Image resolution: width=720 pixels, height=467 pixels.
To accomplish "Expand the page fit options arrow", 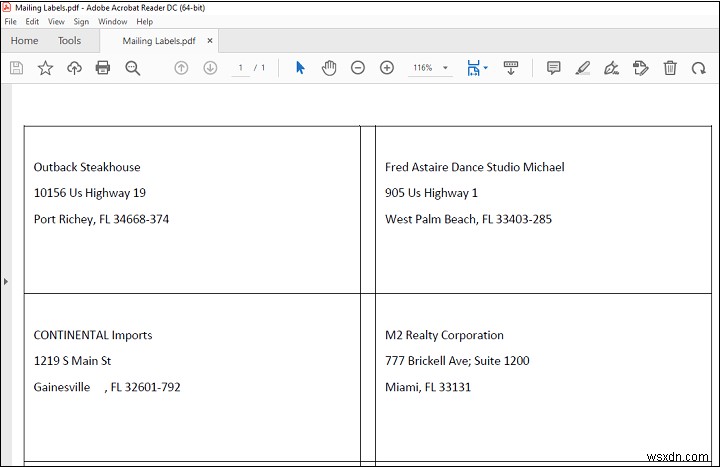I will click(486, 68).
